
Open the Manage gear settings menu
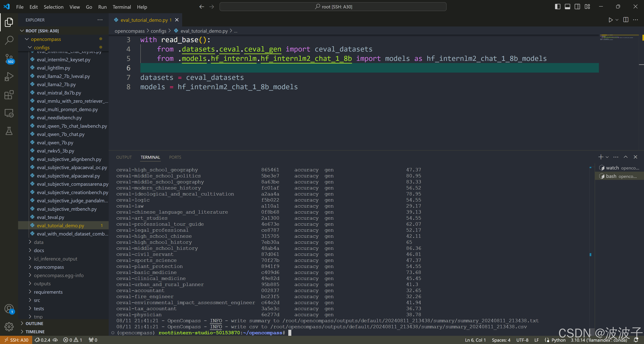coord(9,326)
